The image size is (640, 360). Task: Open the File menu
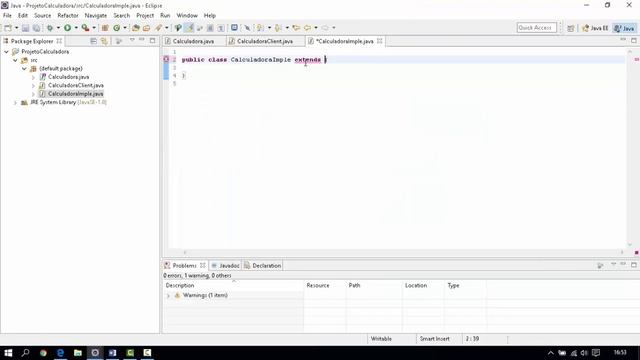point(7,16)
